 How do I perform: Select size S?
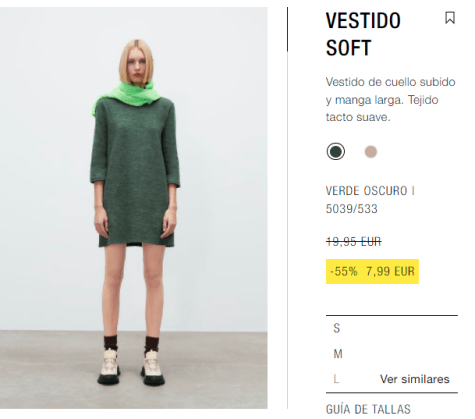pos(337,328)
